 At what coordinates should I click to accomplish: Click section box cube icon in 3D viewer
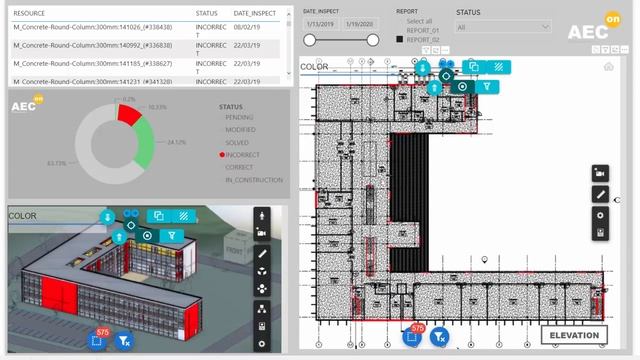click(x=262, y=271)
